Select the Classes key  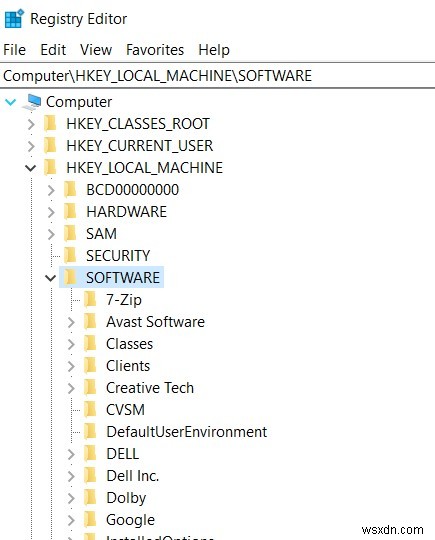click(x=130, y=344)
